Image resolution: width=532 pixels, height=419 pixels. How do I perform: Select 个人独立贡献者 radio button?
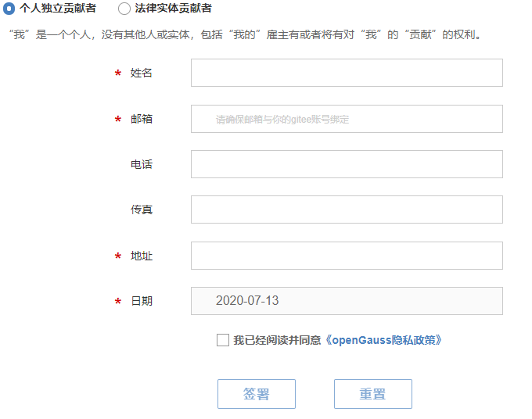click(9, 9)
